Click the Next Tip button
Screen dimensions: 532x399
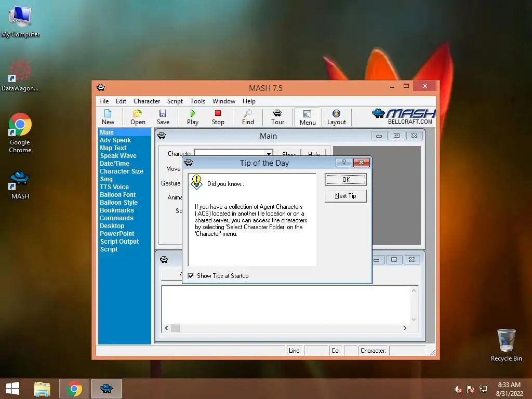pos(345,196)
